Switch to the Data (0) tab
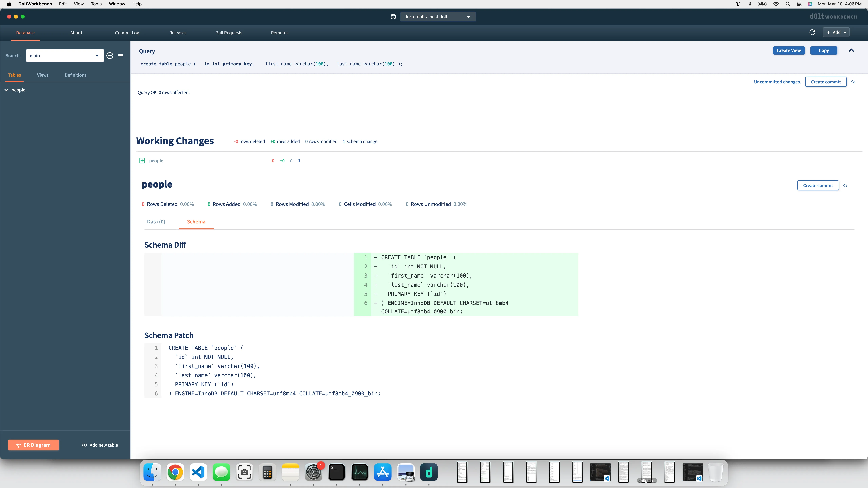The height and width of the screenshot is (488, 868). tap(156, 222)
